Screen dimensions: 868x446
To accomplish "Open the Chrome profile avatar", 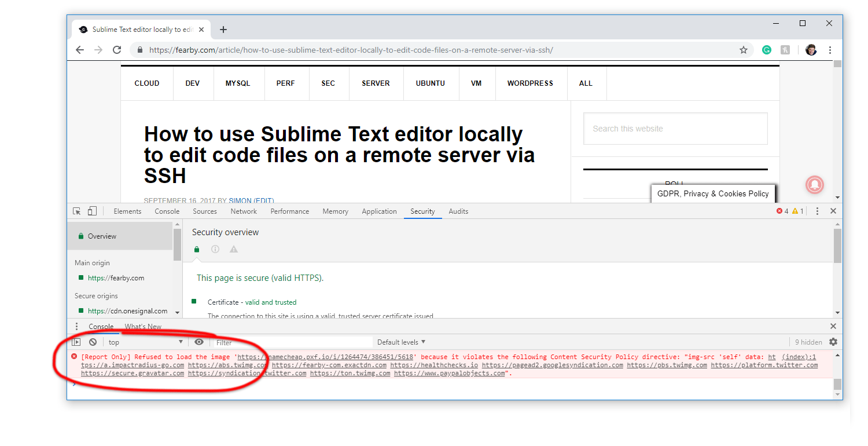I will 811,50.
